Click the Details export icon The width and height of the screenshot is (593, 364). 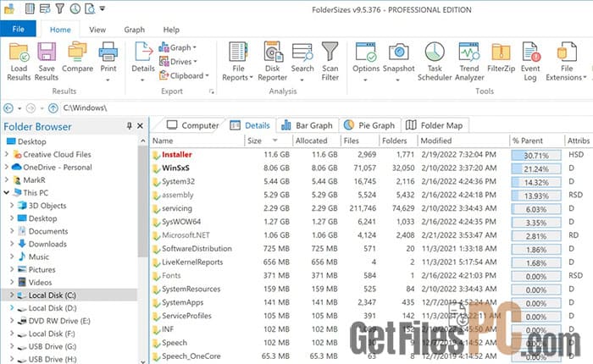tap(143, 52)
